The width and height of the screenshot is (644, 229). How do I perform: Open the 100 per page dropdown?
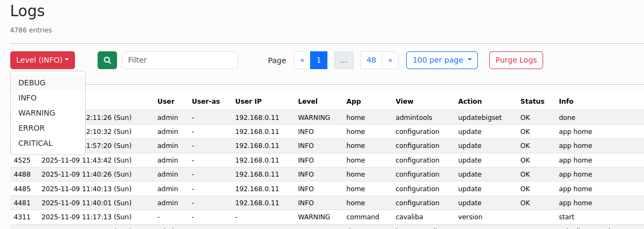442,60
